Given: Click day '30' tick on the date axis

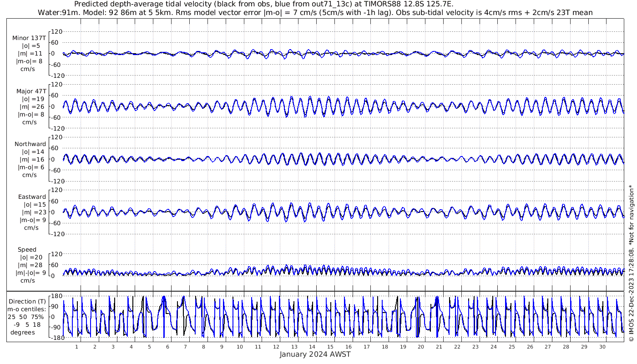Looking at the screenshot, I should tap(602, 347).
